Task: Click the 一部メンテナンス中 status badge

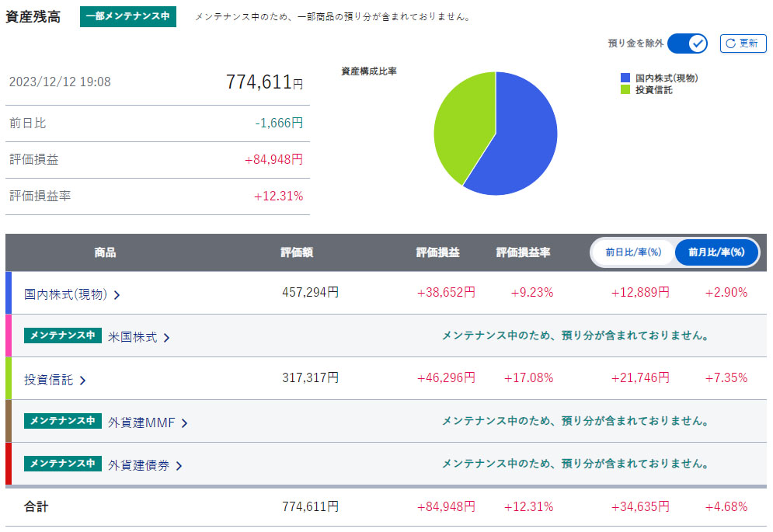Action: click(128, 16)
